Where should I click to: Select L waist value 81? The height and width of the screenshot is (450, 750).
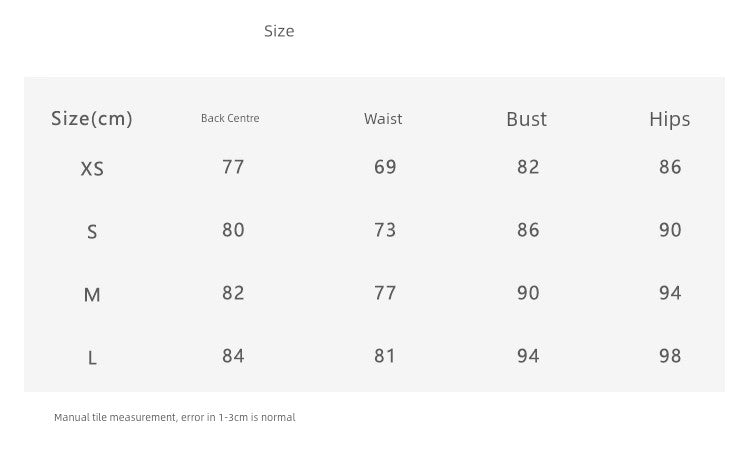pyautogui.click(x=385, y=356)
